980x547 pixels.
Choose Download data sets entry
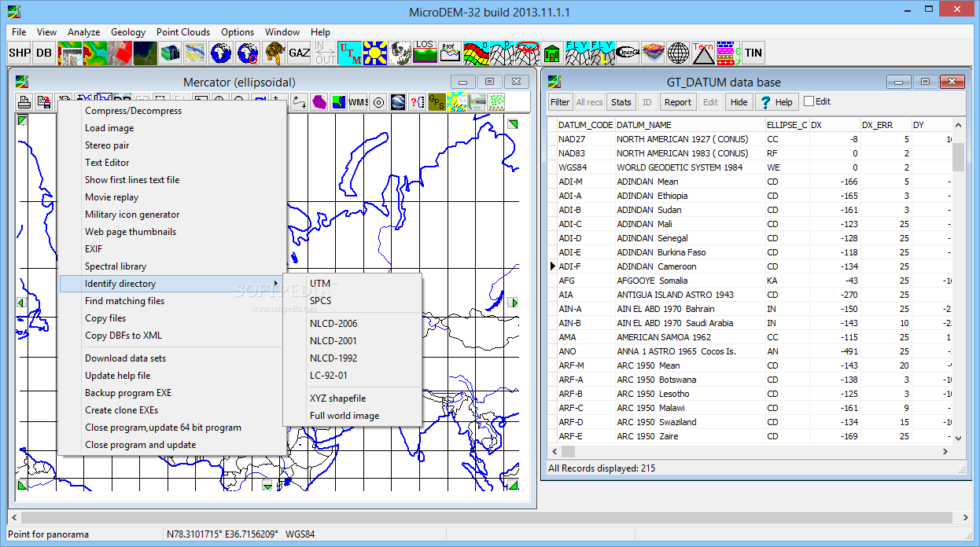click(x=172, y=358)
